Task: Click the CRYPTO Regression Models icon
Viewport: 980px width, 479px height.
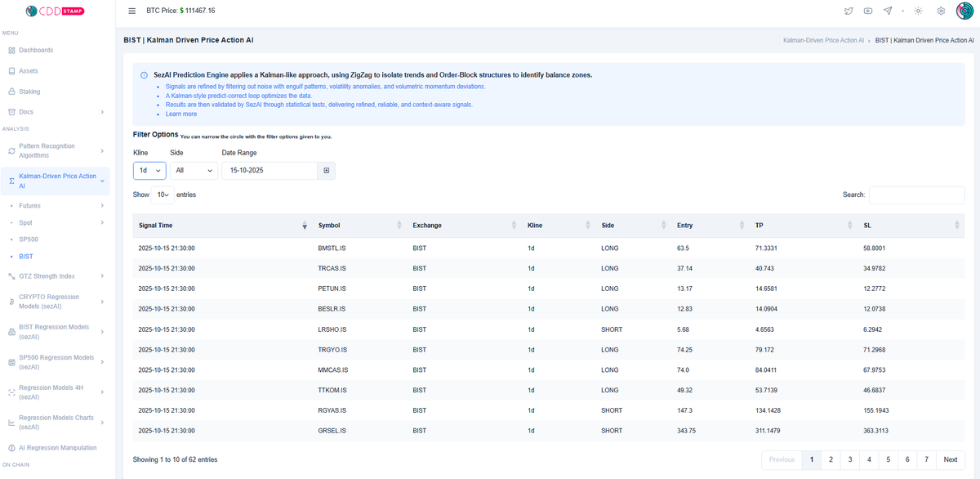Action: tap(11, 302)
